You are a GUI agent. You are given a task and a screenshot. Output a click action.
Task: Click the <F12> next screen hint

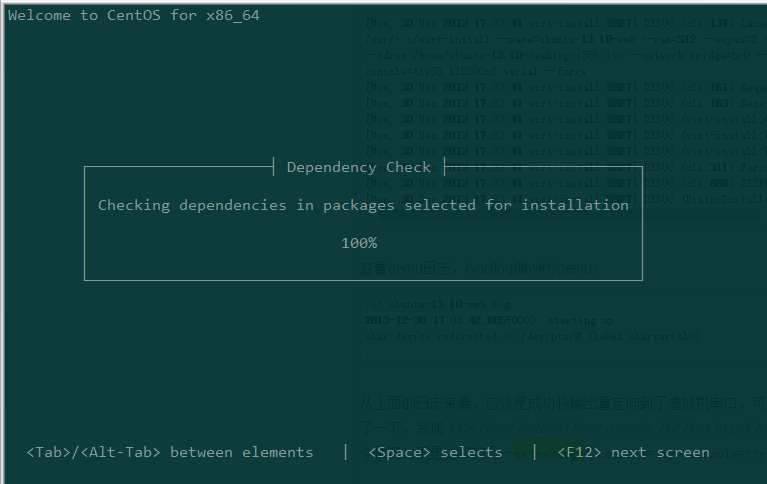(633, 452)
